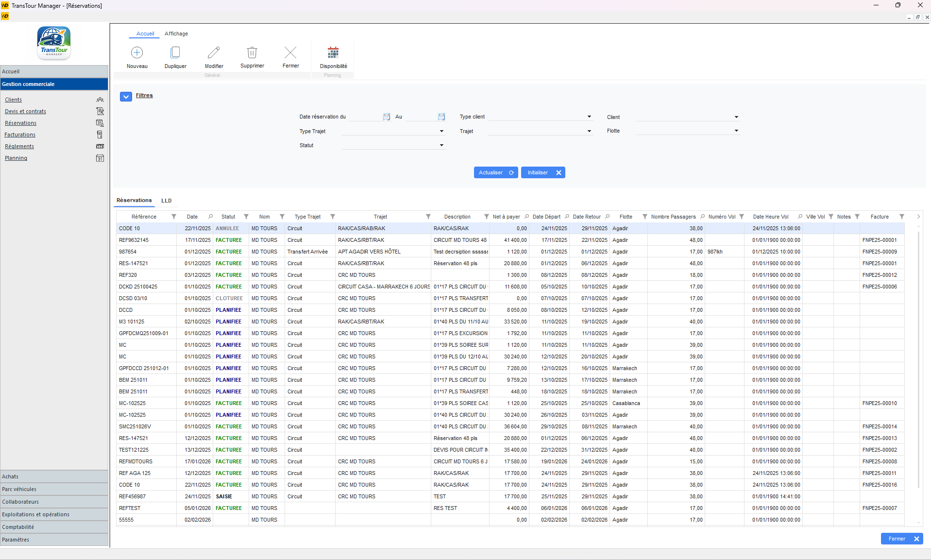
Task: Click the filter icon on Statut column
Action: point(246,217)
